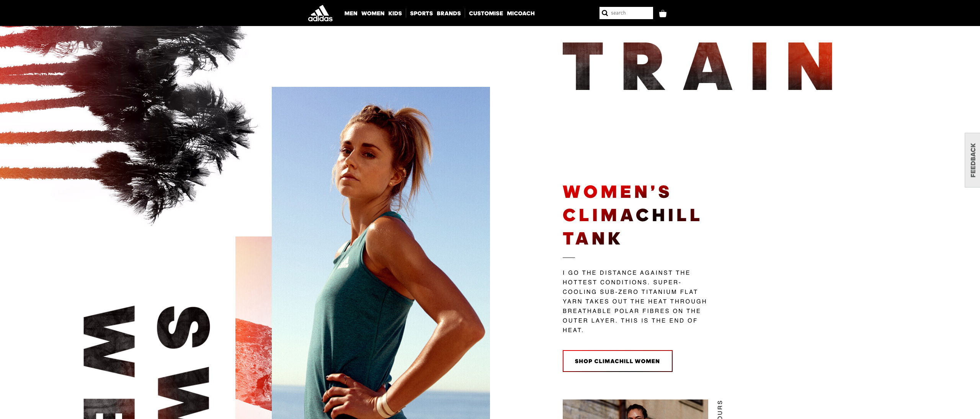Click the Women's Climachill Tank heading

[632, 215]
